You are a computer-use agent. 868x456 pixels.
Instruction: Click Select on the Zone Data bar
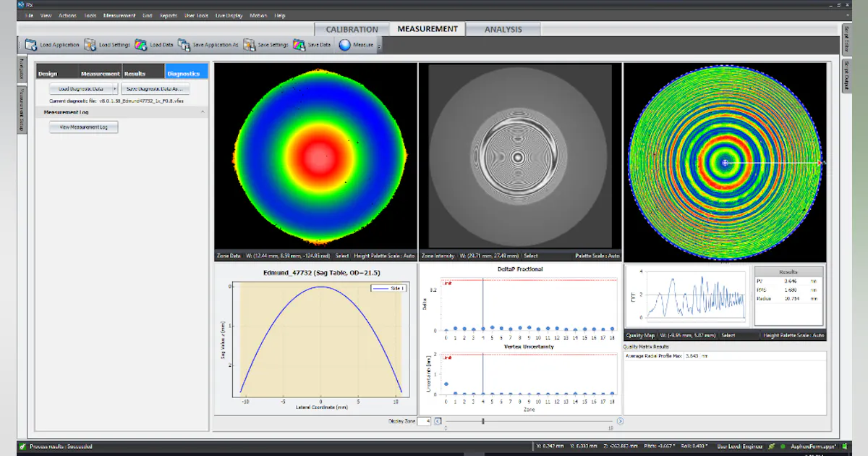(x=342, y=256)
